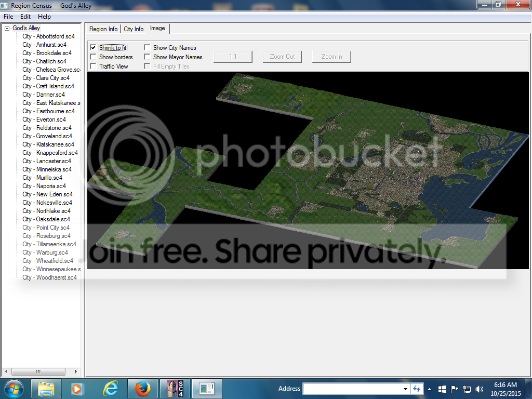Enable the Show borders checkbox
This screenshot has height=399, width=532.
pyautogui.click(x=93, y=57)
